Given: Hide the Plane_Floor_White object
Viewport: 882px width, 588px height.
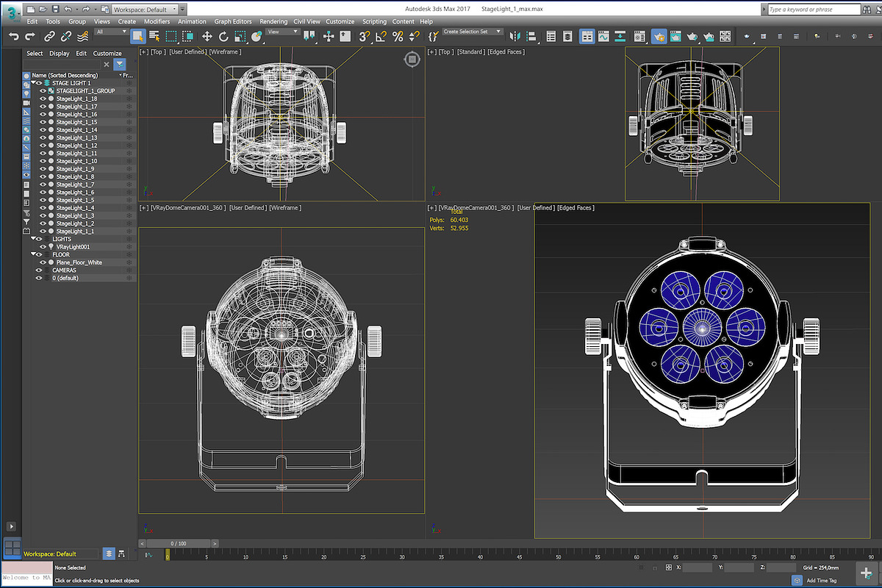Looking at the screenshot, I should coord(43,262).
